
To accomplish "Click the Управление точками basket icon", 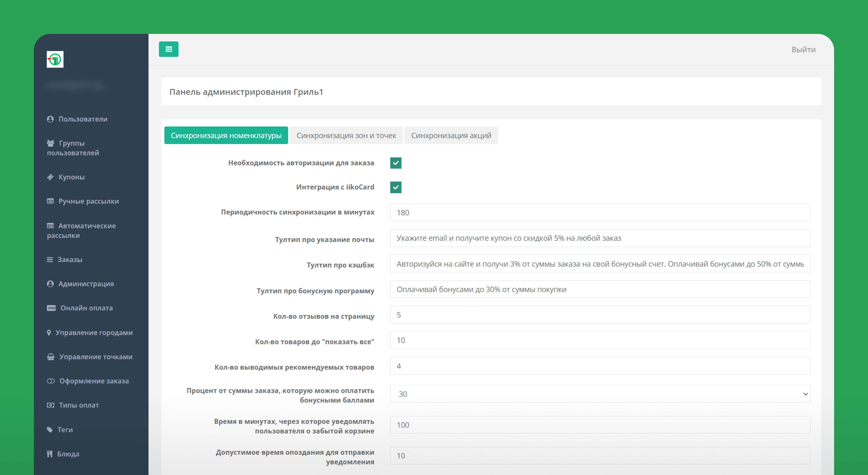I will tap(51, 357).
